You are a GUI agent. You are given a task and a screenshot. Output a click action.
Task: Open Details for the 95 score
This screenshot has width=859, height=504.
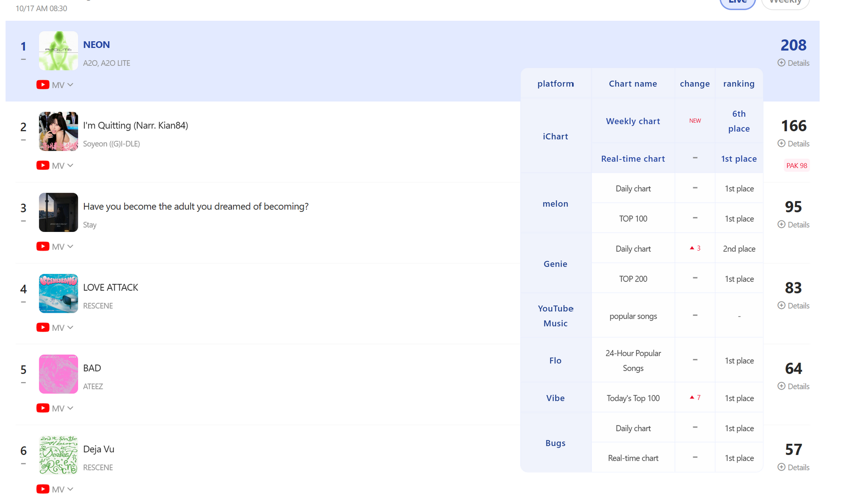coord(794,225)
